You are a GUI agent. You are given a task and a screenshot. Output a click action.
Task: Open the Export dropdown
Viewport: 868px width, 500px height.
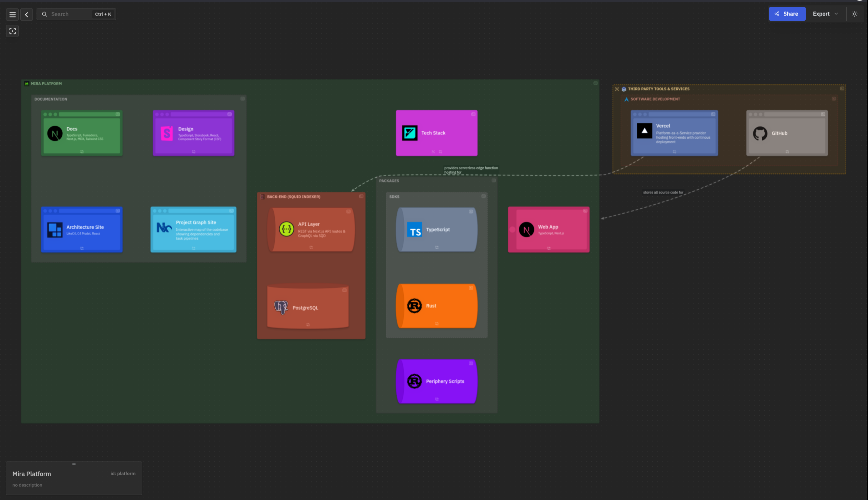click(x=825, y=14)
